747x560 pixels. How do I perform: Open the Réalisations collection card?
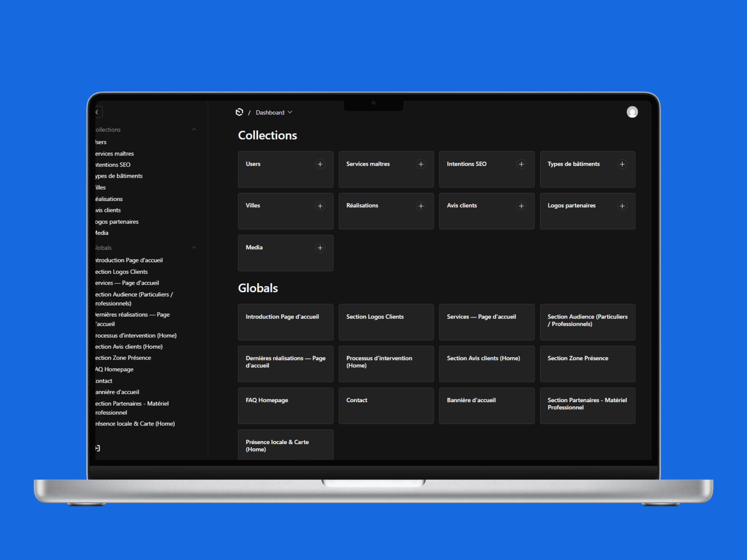(386, 211)
